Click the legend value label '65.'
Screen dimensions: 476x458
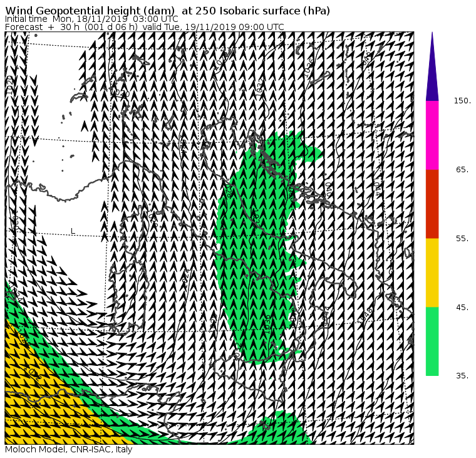(462, 169)
